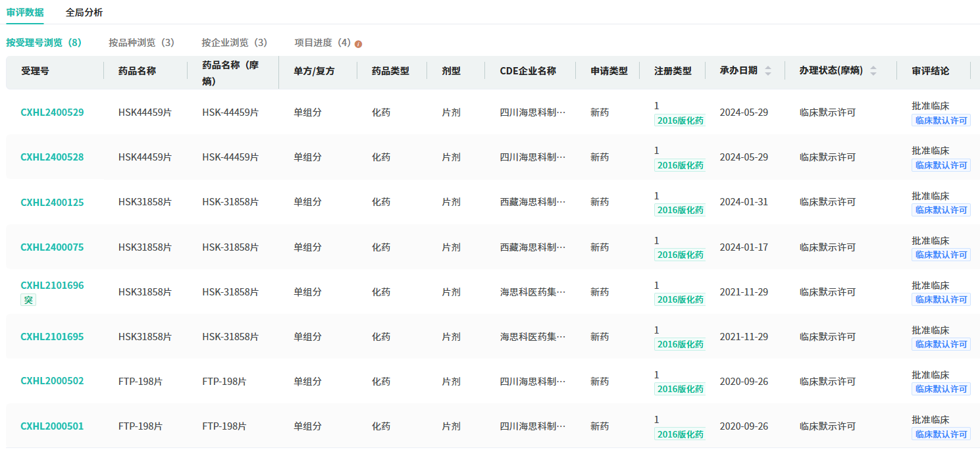Click the 突 badge under CXHL2101696
Image resolution: width=980 pixels, height=454 pixels.
(28, 300)
